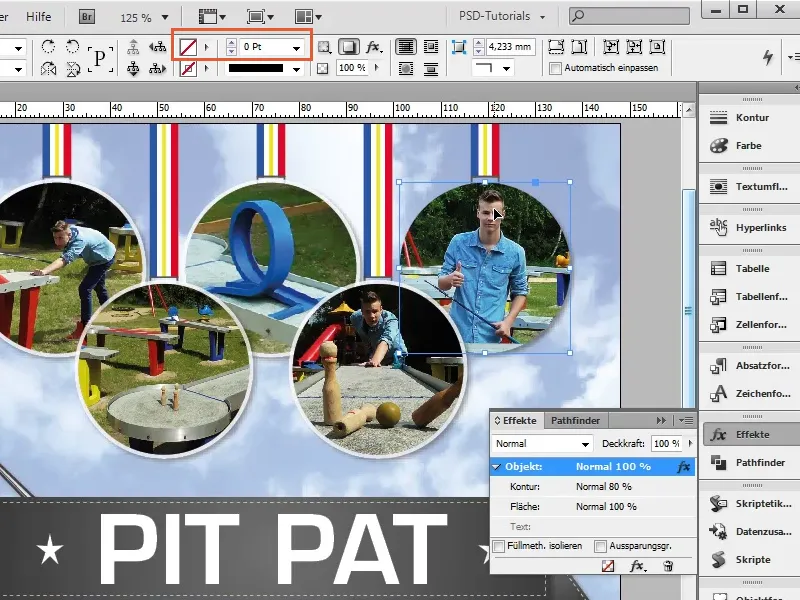Click the vertical scrollbar up arrow
Image resolution: width=800 pixels, height=600 pixels.
tap(689, 110)
